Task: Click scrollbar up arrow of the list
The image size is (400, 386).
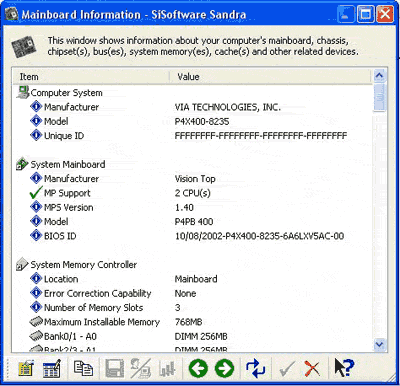Action: pos(379,76)
